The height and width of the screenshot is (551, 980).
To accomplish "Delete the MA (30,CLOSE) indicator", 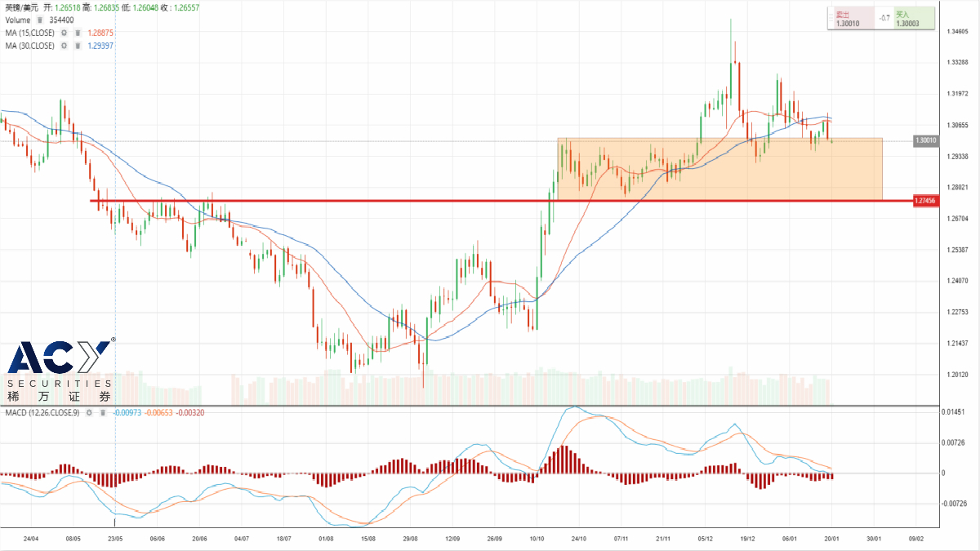I will (77, 46).
